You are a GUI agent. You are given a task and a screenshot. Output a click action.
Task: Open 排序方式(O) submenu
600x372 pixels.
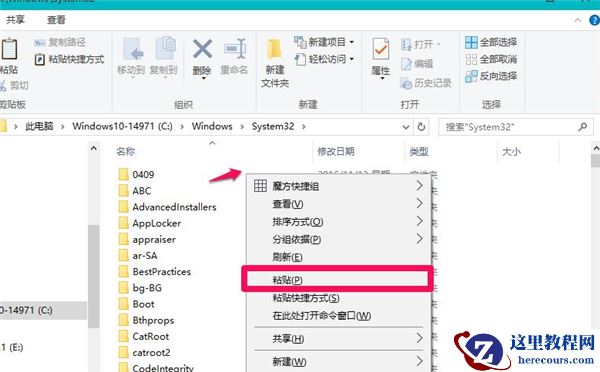[x=338, y=222]
